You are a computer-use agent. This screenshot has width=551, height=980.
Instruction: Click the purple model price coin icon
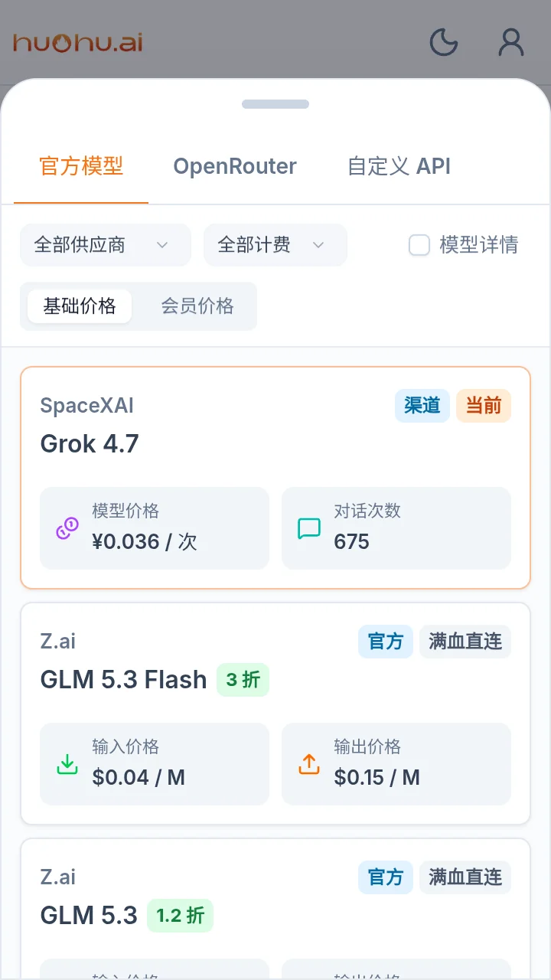67,528
